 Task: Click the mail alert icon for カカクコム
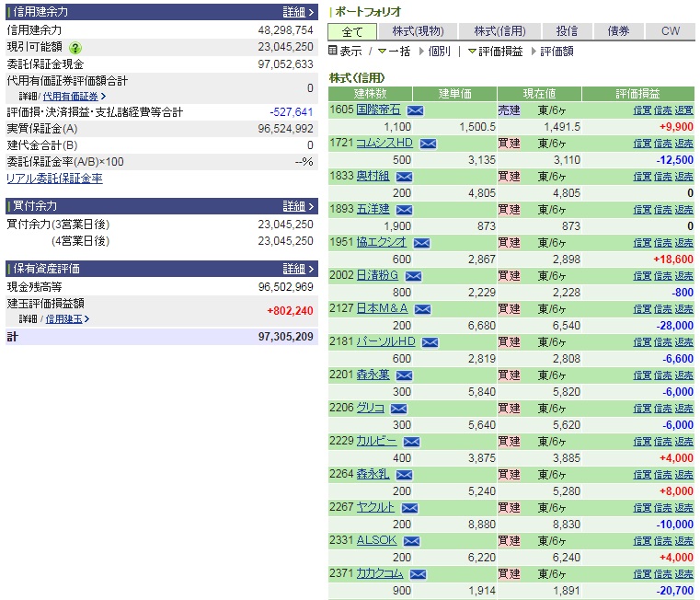[418, 574]
